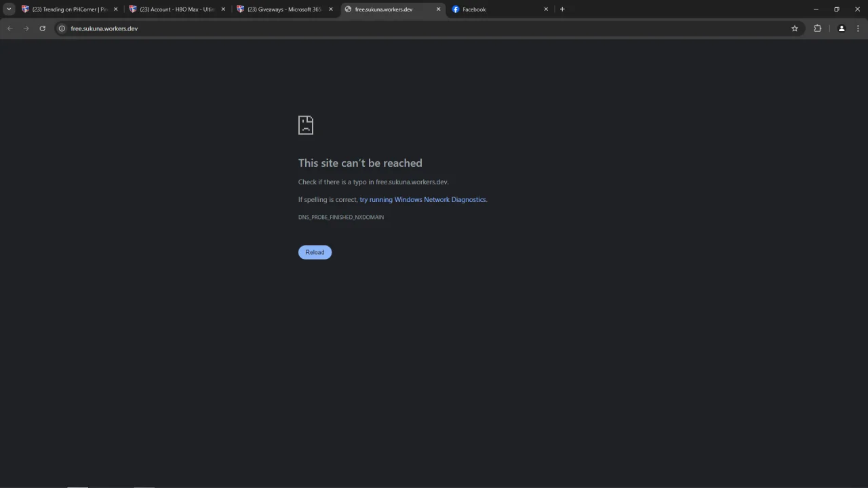Close the Account - HBO Max tab
Image resolution: width=868 pixels, height=488 pixels.
click(223, 9)
